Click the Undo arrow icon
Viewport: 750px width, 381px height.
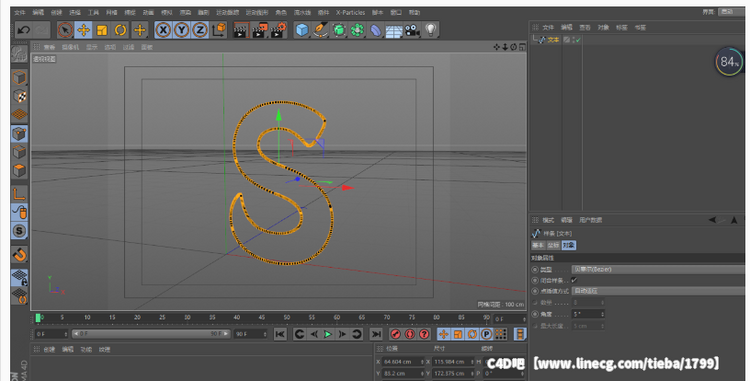click(x=23, y=30)
